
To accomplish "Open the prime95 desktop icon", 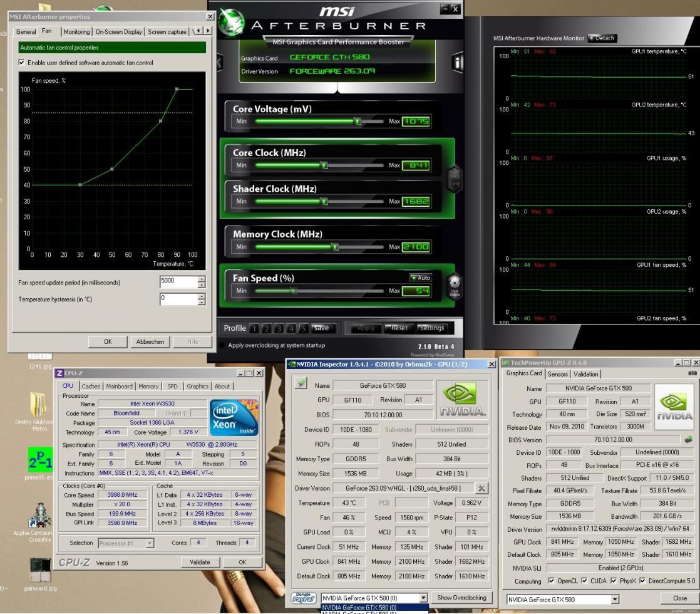I will 39,459.
